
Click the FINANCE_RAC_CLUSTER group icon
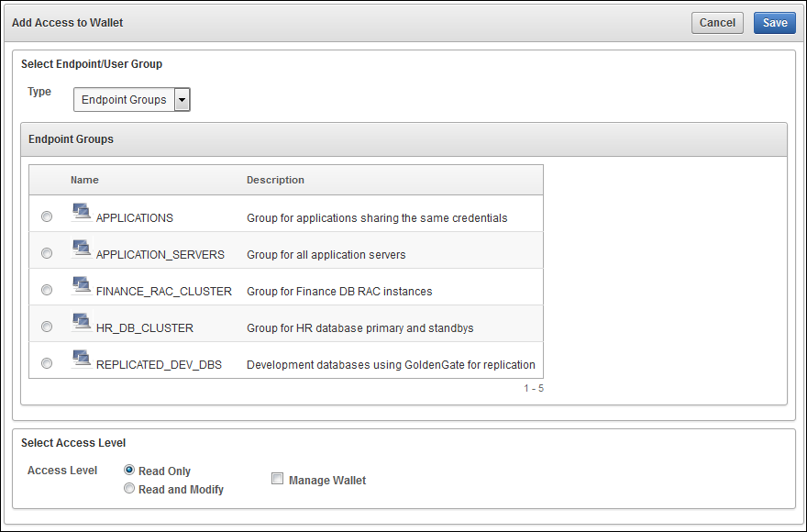[x=81, y=285]
